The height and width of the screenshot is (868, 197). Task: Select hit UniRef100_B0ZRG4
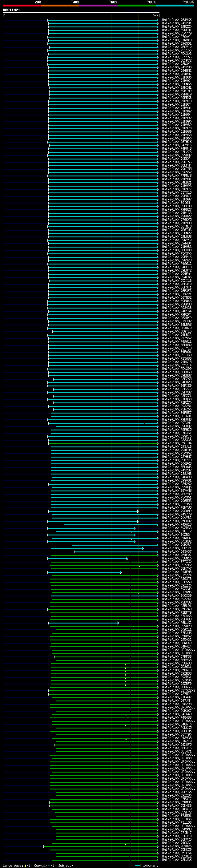tap(177, 535)
